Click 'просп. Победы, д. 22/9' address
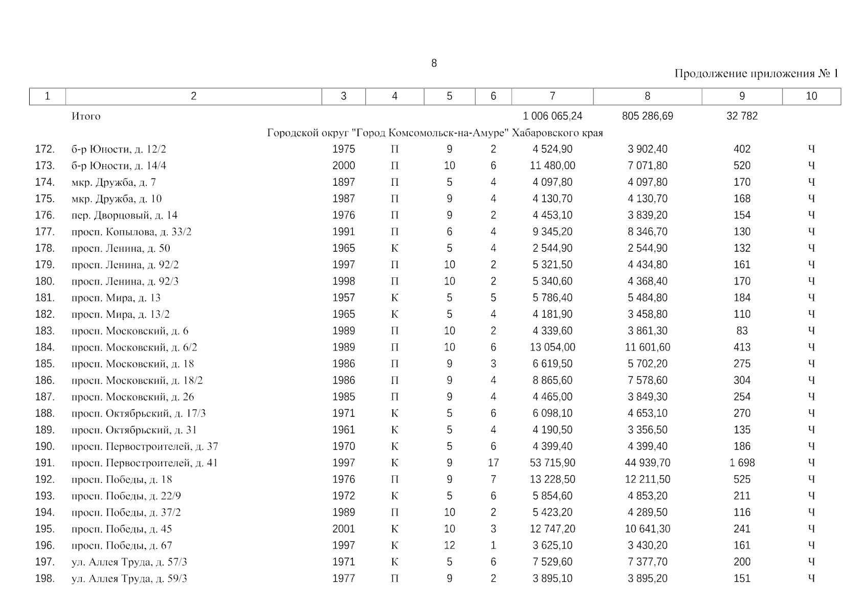Image resolution: width=868 pixels, height=614 pixels. click(126, 496)
